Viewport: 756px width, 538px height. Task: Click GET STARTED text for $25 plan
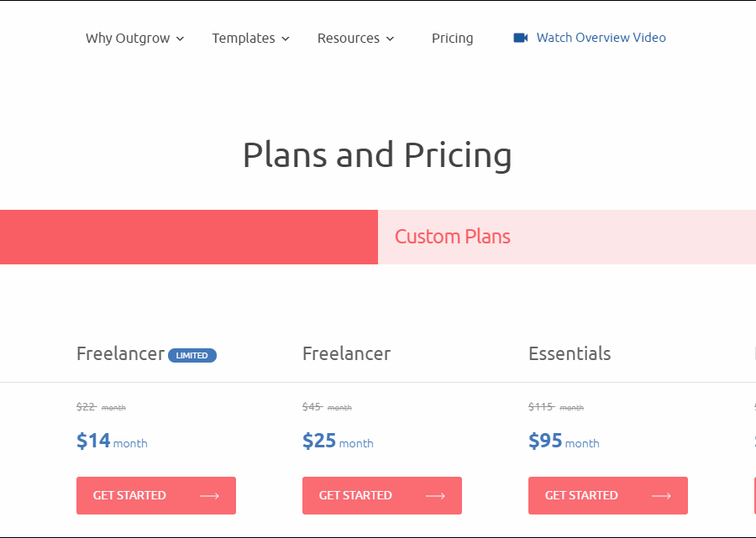point(355,495)
